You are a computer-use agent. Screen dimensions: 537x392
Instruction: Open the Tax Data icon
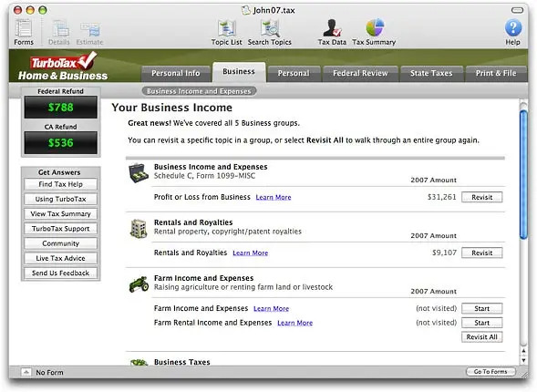[x=332, y=28]
